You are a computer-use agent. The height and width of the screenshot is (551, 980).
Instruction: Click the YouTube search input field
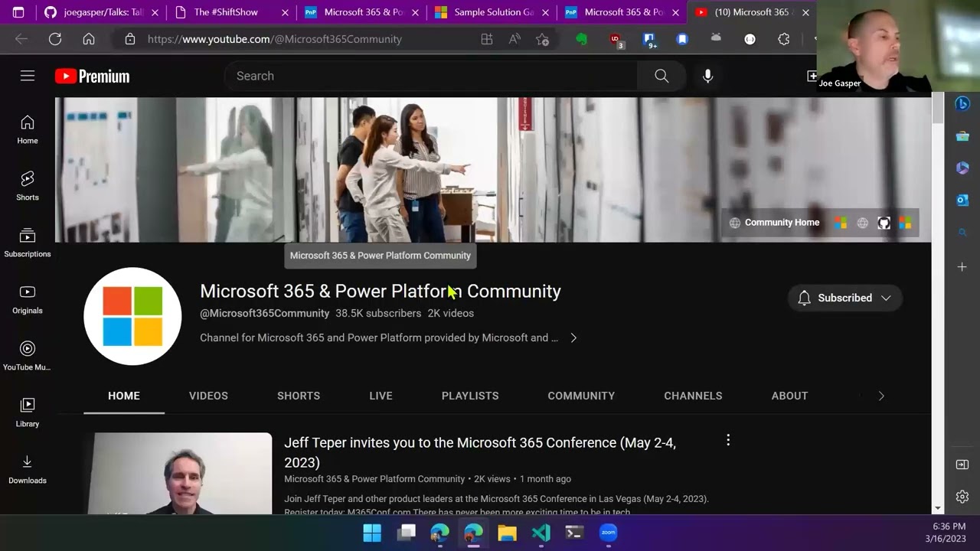[431, 76]
